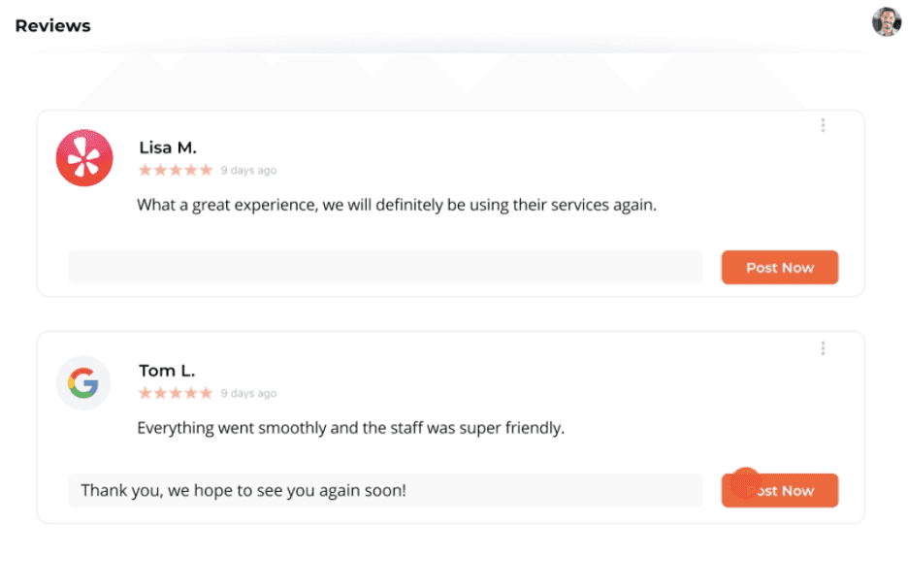Click the empty reply field under Lisa M.'s review

(x=384, y=267)
